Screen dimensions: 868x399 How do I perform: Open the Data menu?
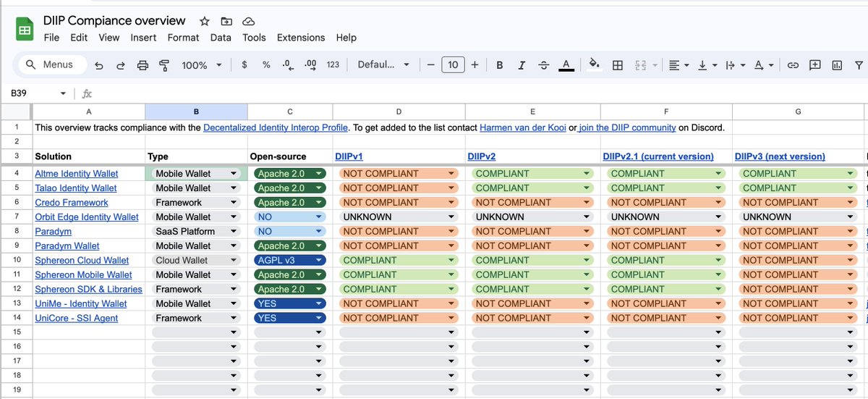click(x=221, y=38)
